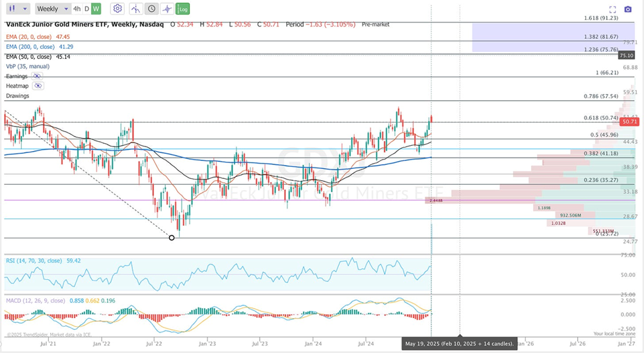Click the Heatmap label
The image size is (644, 353).
point(17,86)
